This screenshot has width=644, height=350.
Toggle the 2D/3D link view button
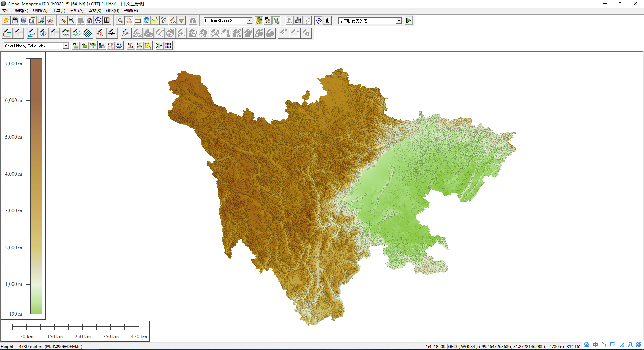pyautogui.click(x=276, y=20)
